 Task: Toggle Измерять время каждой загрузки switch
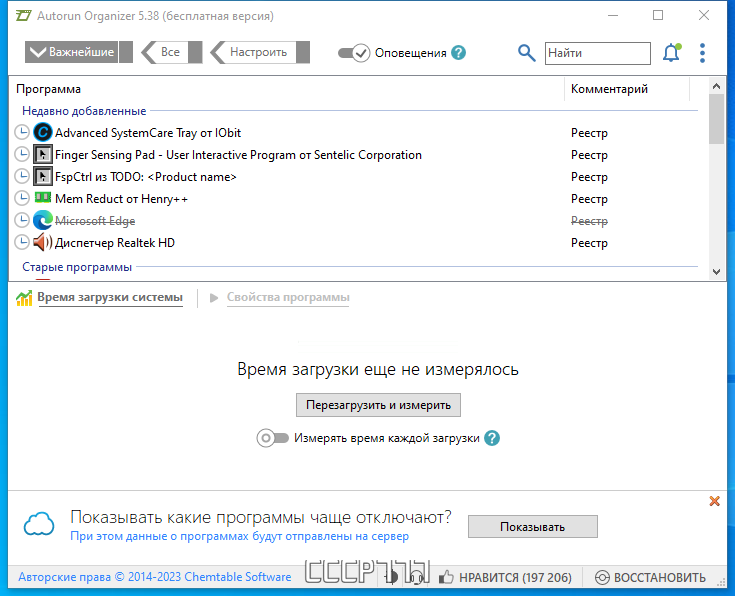pos(272,438)
